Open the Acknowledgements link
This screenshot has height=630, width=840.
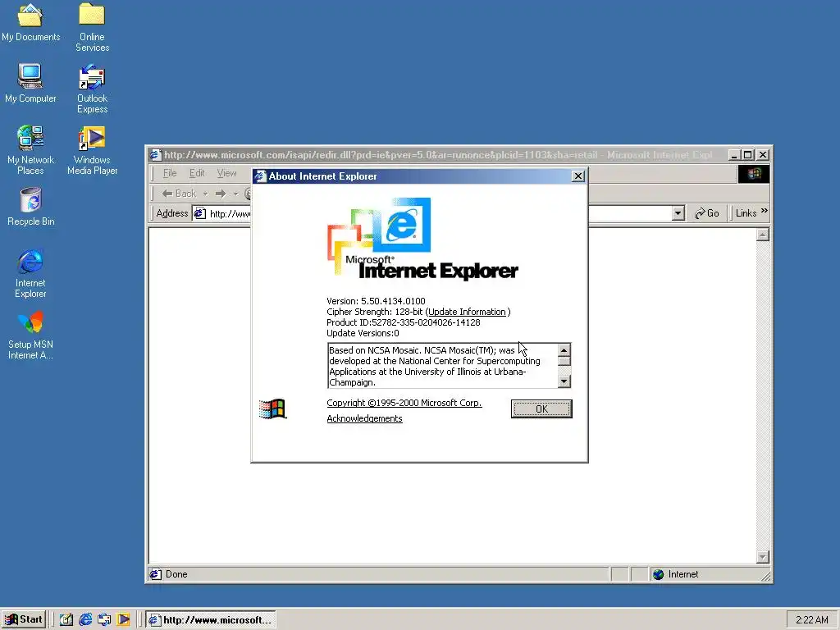point(364,418)
